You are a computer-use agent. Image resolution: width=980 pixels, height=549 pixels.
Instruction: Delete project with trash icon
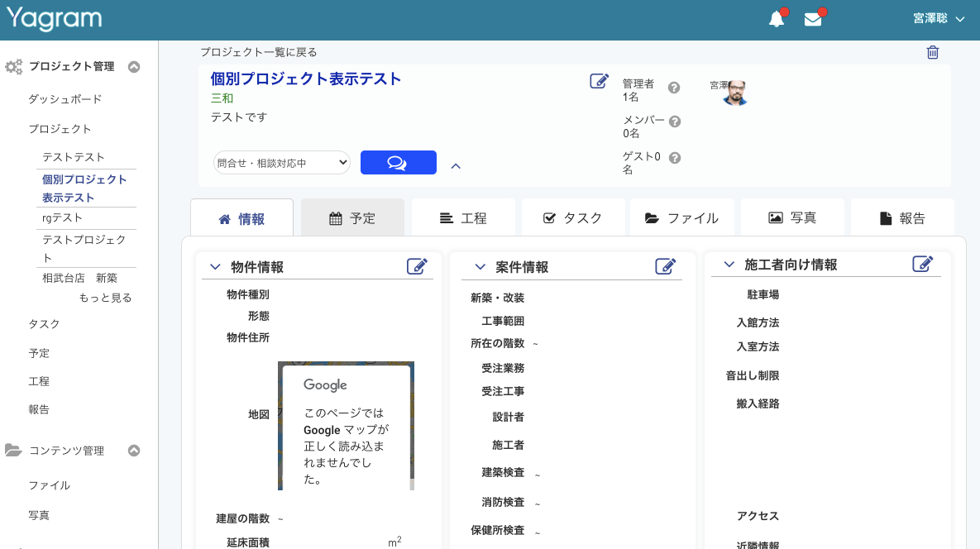(933, 52)
